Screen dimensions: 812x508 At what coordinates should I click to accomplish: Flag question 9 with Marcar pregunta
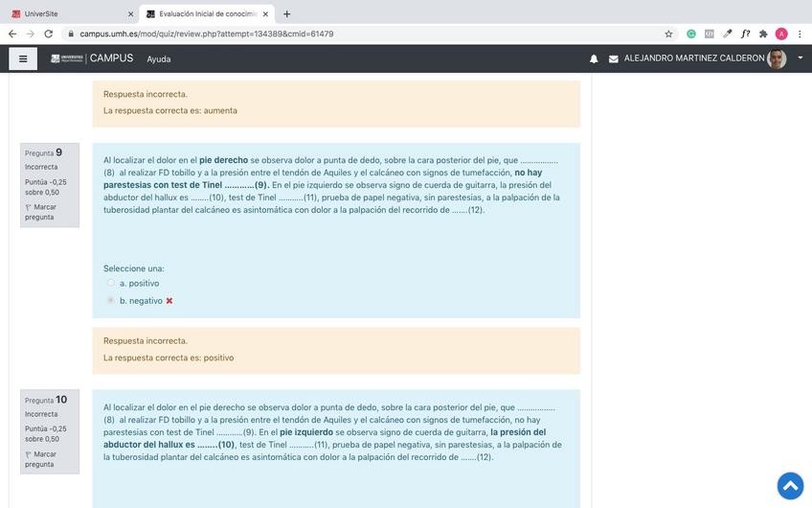40,212
